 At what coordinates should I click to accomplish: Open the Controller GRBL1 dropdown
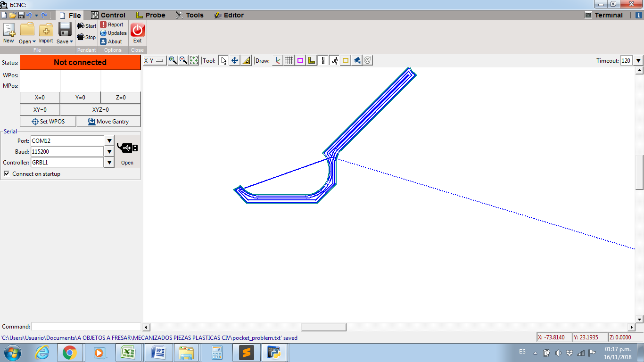[109, 163]
